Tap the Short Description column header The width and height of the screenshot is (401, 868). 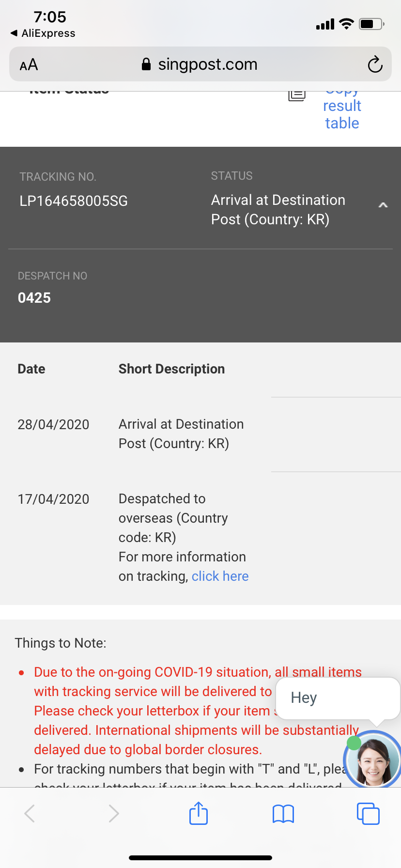(x=171, y=369)
